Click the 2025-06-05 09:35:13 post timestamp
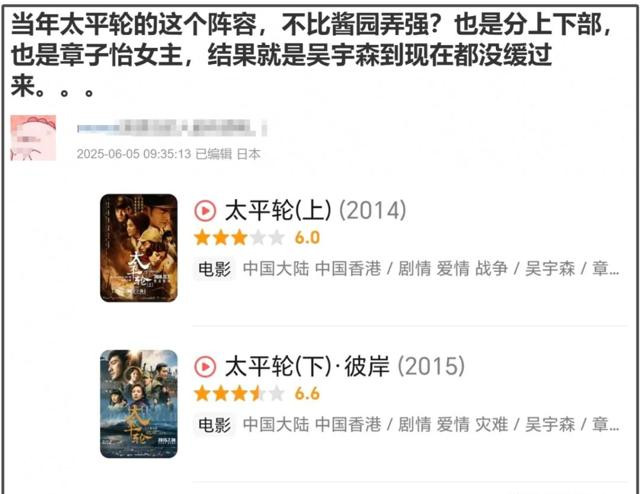Screen dimensions: 640x494 [134, 154]
